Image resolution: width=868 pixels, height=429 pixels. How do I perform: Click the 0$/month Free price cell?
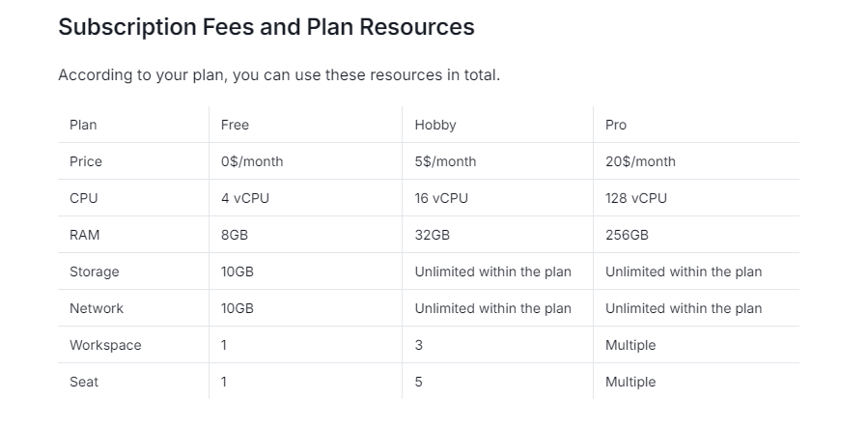(x=252, y=161)
